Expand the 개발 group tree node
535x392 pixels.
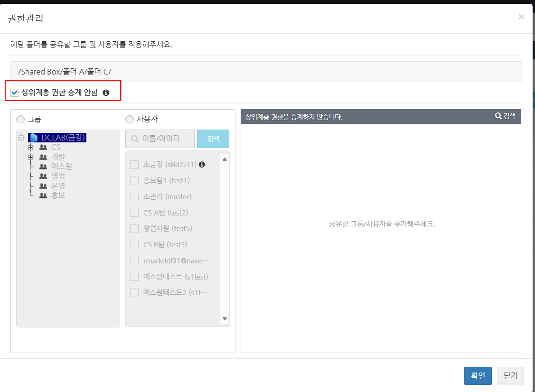click(31, 157)
